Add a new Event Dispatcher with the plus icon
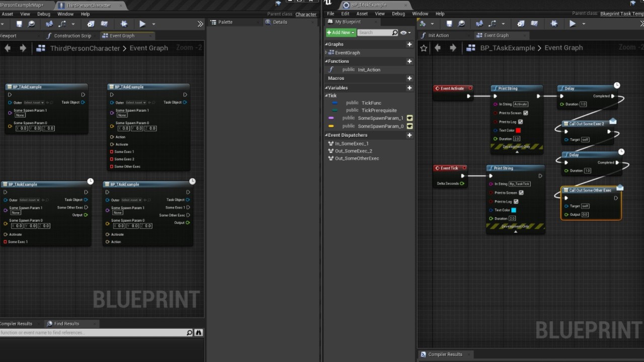The width and height of the screenshot is (644, 362). (x=409, y=135)
